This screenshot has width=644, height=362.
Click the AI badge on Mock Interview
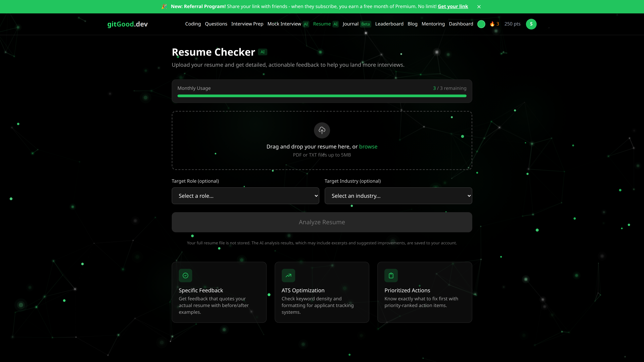[x=306, y=24]
